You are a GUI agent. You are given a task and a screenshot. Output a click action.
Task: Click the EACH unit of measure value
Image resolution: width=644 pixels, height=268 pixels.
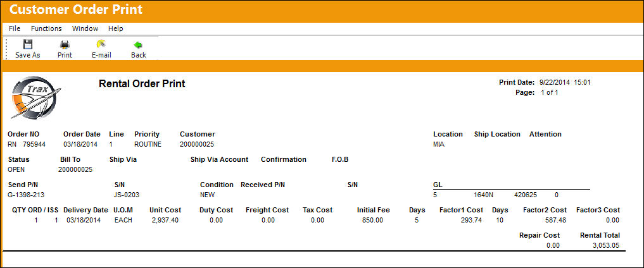(x=122, y=221)
